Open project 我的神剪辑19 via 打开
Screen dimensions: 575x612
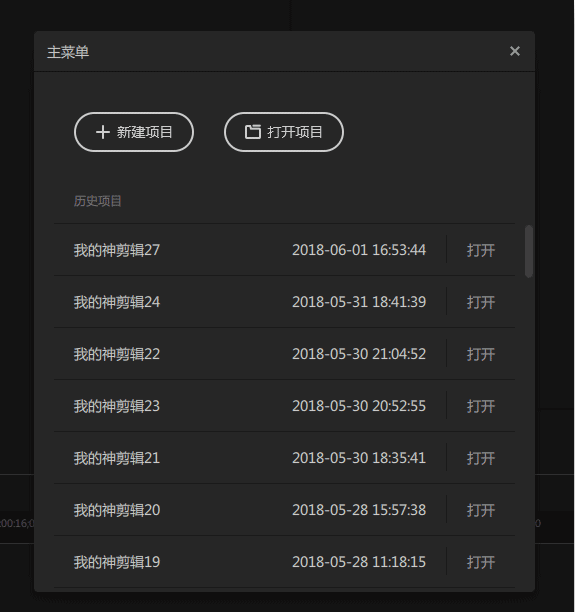coord(481,562)
